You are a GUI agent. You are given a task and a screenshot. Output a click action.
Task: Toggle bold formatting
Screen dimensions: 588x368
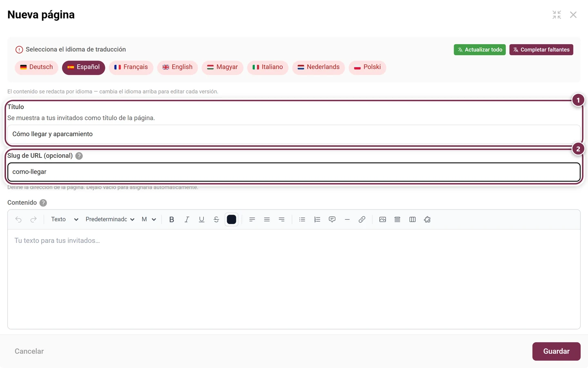coord(171,220)
